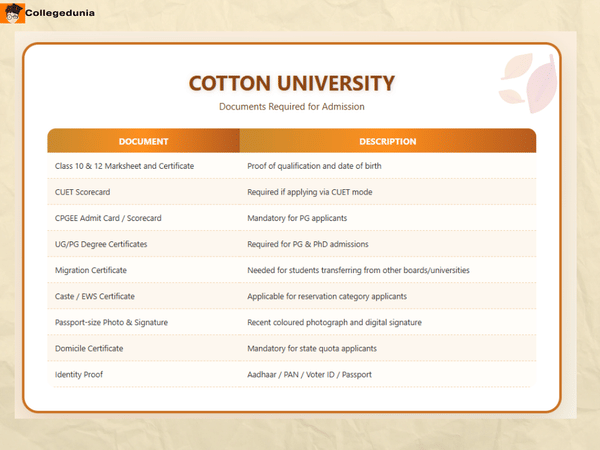Select 'Recent coloured photograph and digital signature'
The width and height of the screenshot is (600, 450).
click(334, 322)
